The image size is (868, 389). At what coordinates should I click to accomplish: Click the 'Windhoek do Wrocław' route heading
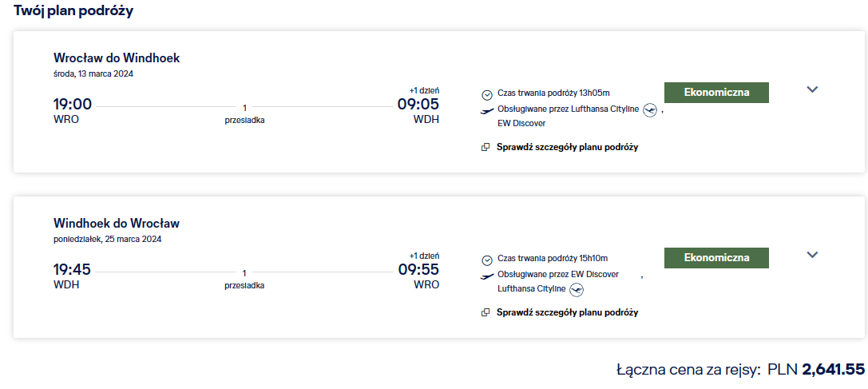117,224
